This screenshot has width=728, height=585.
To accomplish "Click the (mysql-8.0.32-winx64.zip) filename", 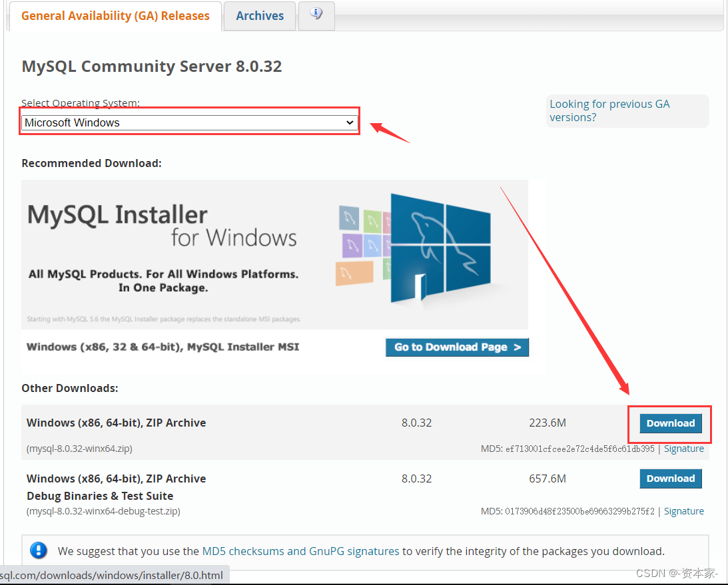I will 79,449.
